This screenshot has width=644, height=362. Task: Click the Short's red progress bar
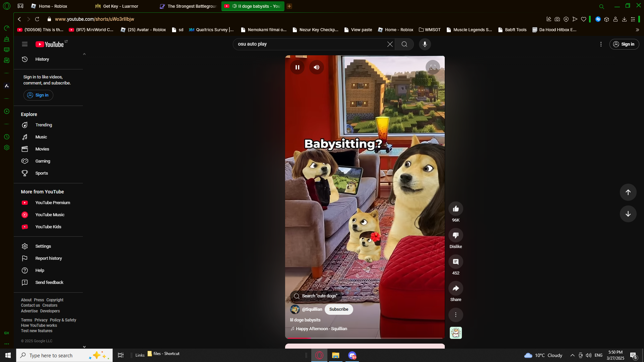pyautogui.click(x=365, y=338)
